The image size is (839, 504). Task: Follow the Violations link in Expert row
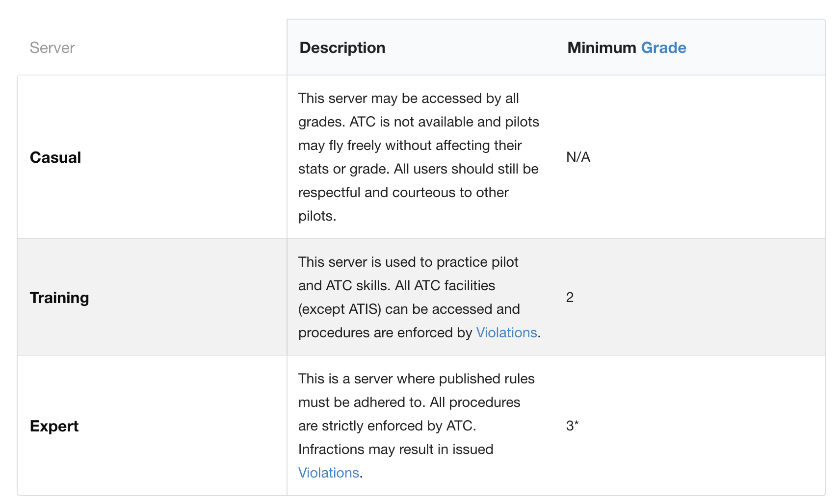pos(329,473)
